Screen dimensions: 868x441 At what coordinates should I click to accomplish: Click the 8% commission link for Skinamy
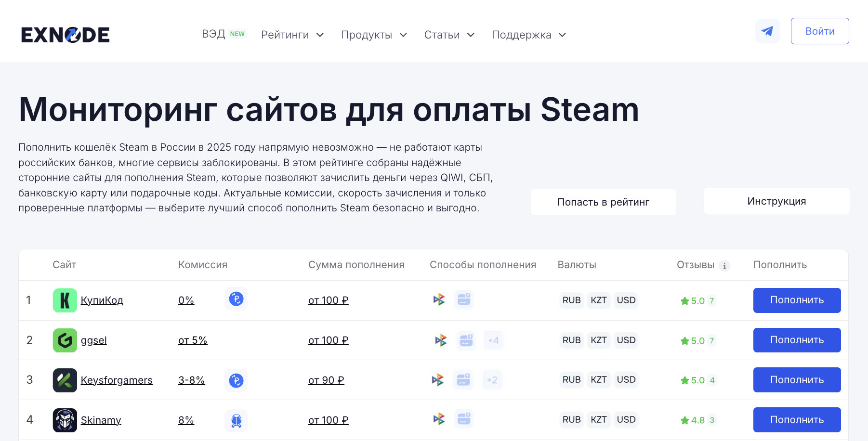pos(186,420)
